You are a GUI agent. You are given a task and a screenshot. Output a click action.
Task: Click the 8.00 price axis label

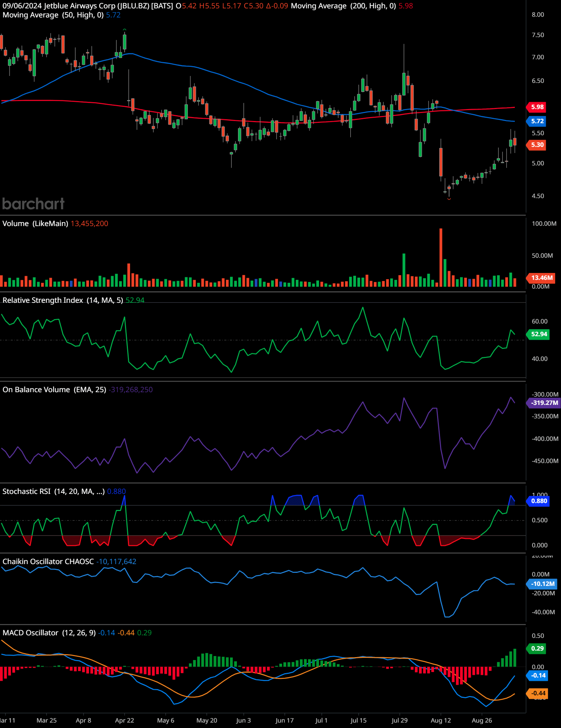[x=538, y=15]
